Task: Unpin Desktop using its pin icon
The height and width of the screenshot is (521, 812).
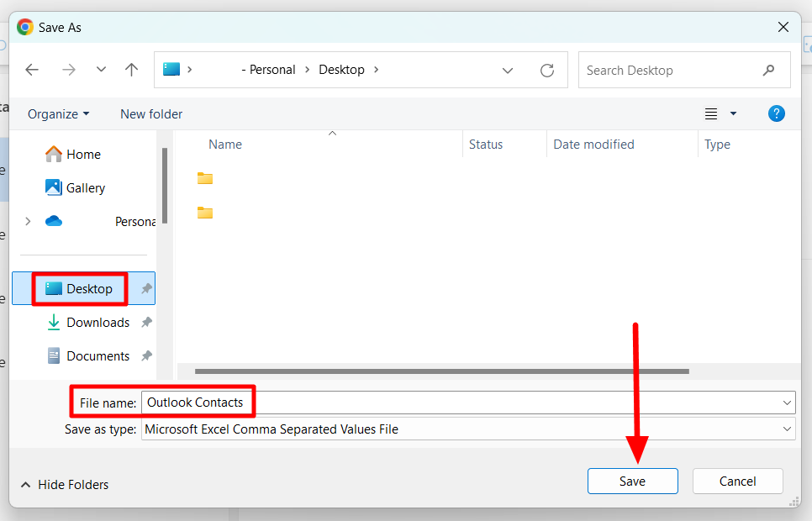Action: 146,288
